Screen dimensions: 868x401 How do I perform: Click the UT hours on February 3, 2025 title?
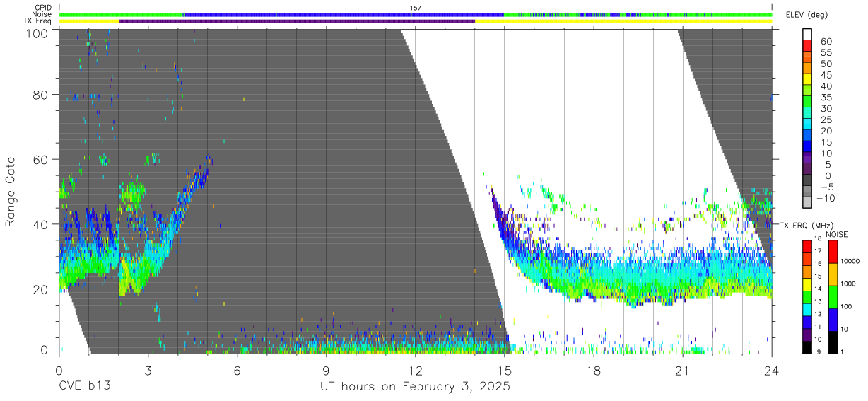click(x=416, y=387)
